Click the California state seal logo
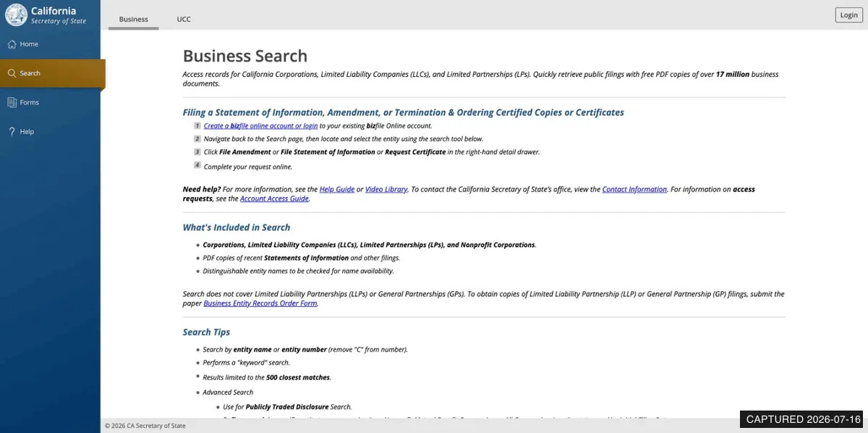868x433 pixels. [16, 14]
